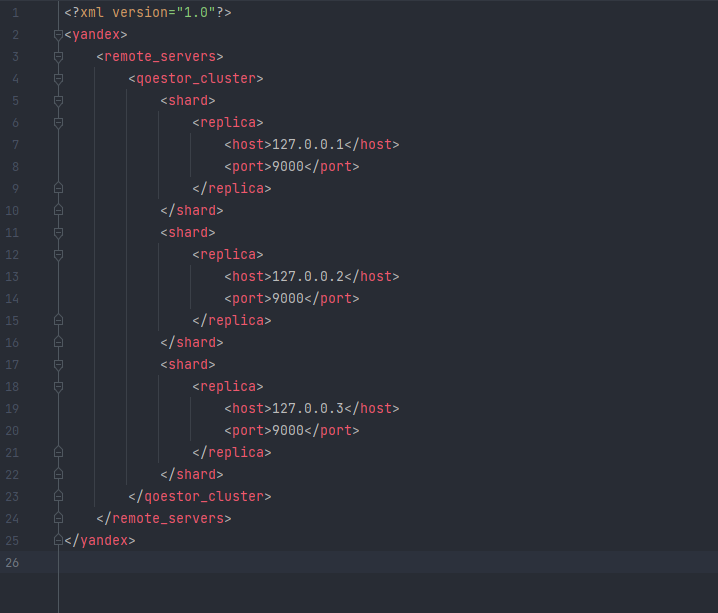The image size is (718, 613).
Task: Click closing replica tag on line 9
Action: (x=232, y=189)
